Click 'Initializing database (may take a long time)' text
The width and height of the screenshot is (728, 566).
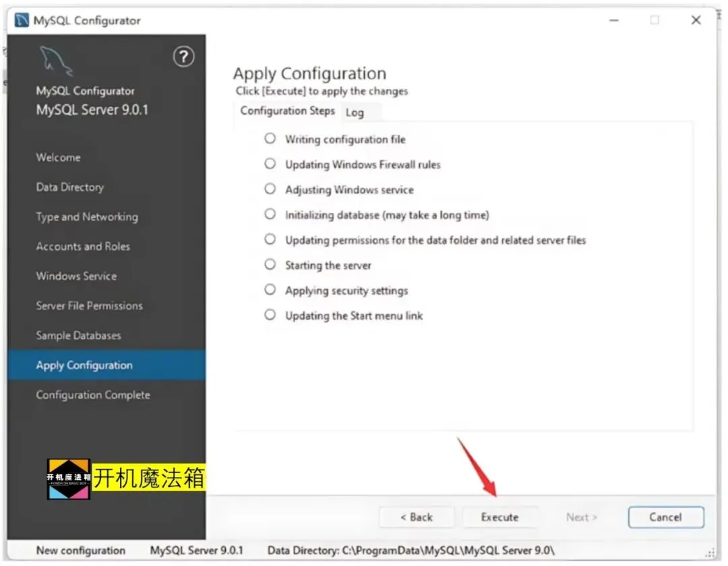pos(387,215)
